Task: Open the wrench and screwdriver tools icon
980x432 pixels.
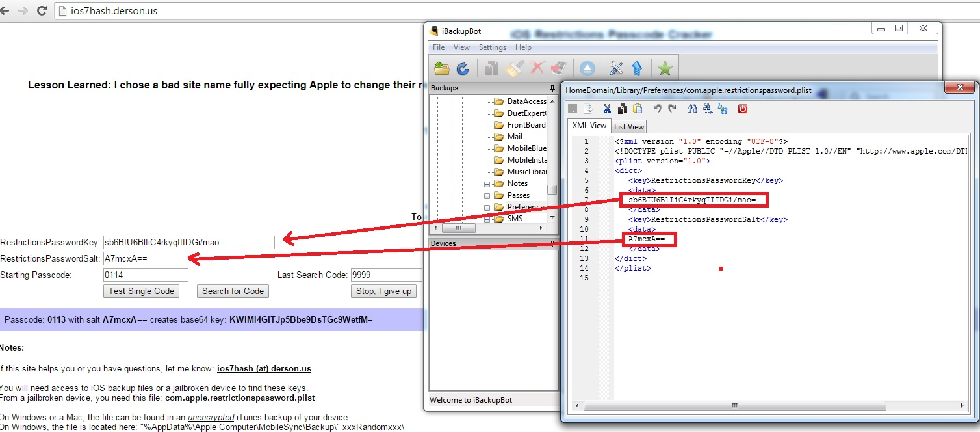Action: pyautogui.click(x=616, y=68)
